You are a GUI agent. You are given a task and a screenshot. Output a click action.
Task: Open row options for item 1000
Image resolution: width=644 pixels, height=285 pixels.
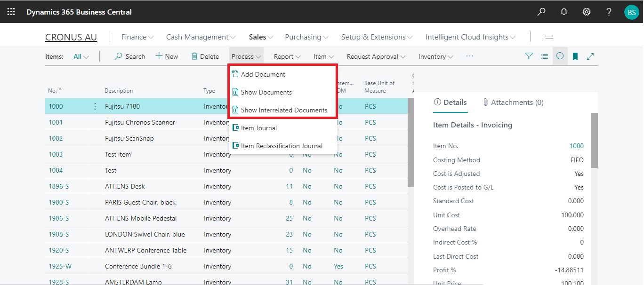(96, 106)
